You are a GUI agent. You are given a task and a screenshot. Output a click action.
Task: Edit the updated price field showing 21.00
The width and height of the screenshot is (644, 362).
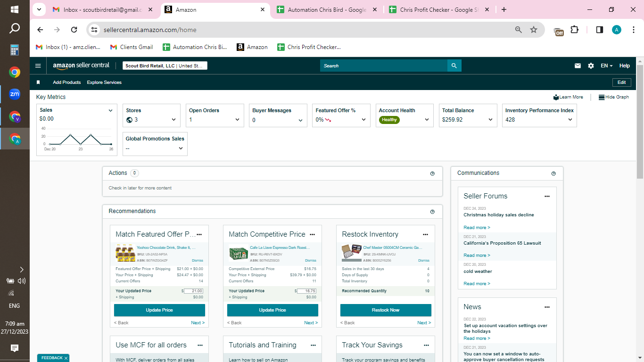(x=194, y=291)
